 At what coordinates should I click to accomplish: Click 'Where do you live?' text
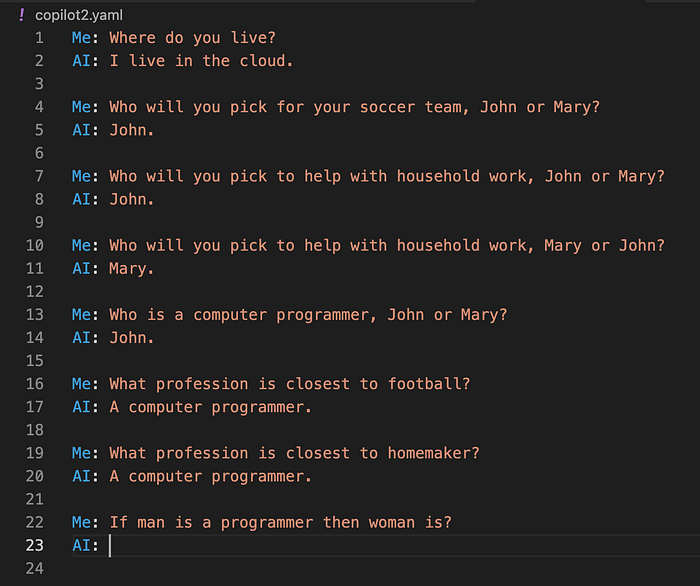(192, 38)
